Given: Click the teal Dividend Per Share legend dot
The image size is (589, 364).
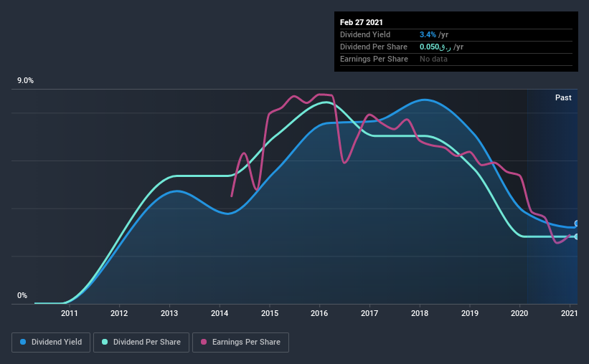Looking at the screenshot, I should click(x=105, y=342).
